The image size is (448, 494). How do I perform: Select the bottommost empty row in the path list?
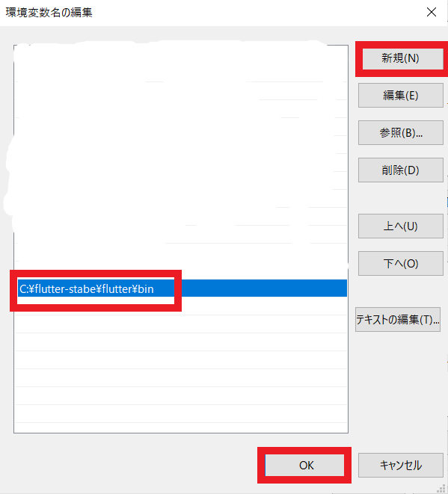tap(181, 427)
